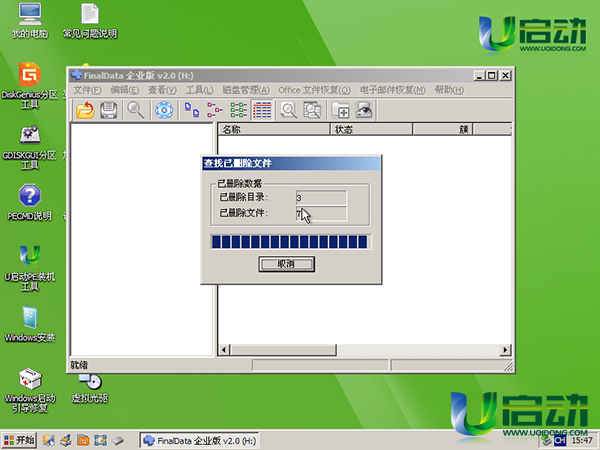Click the eye preview toolbar icon
600x450 pixels.
364,110
